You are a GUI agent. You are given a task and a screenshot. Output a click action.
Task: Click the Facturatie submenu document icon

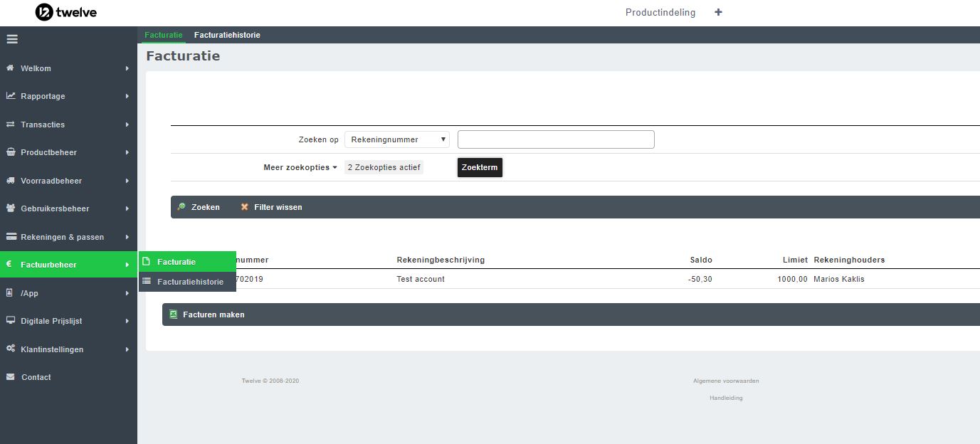146,262
